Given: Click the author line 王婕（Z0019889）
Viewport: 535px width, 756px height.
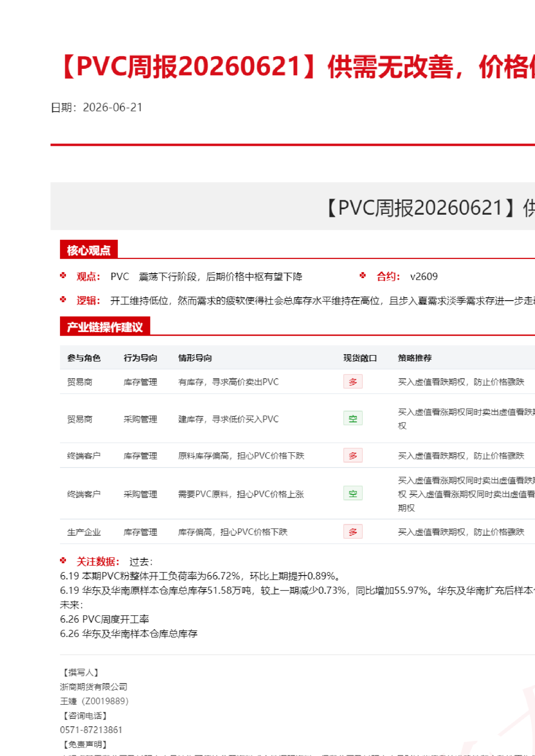Looking at the screenshot, I should [94, 701].
